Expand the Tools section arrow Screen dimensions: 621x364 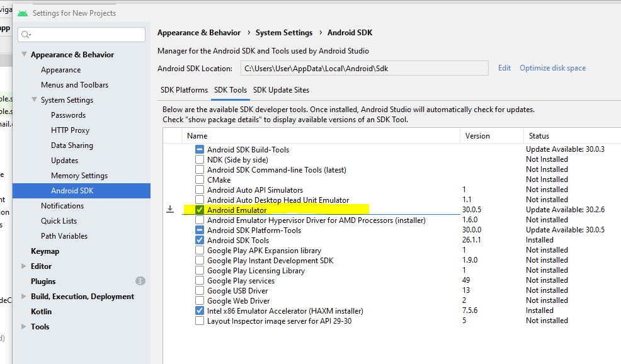(24, 326)
